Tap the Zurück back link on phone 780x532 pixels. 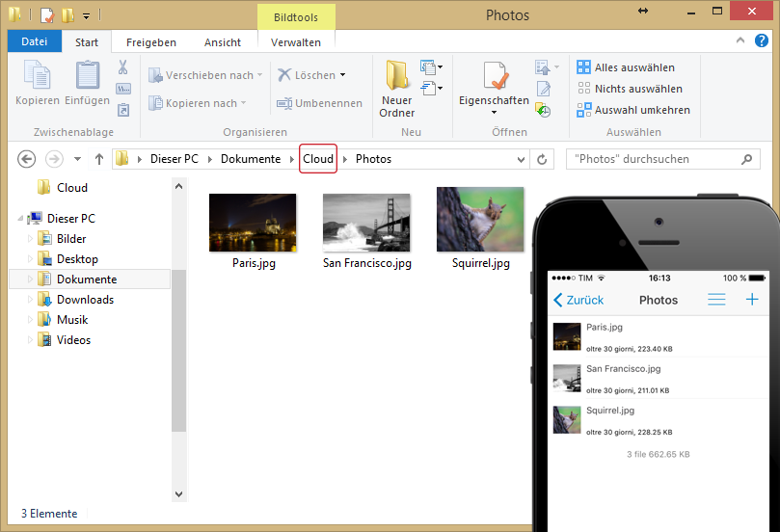(578, 300)
